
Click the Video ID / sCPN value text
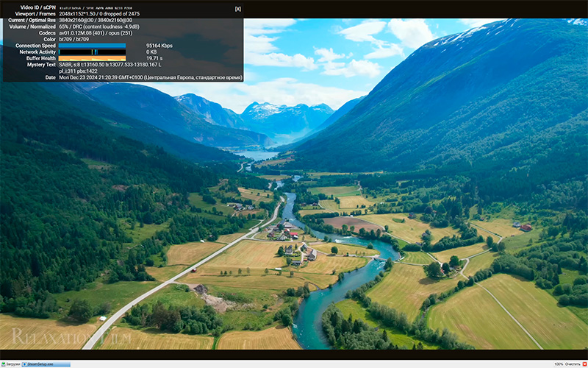click(x=96, y=7)
